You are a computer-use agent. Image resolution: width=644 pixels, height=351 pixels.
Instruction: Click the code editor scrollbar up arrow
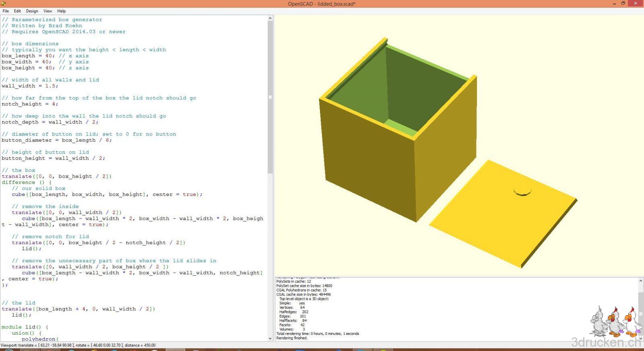click(270, 18)
